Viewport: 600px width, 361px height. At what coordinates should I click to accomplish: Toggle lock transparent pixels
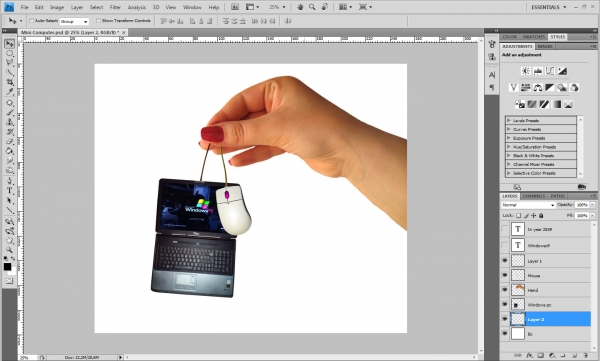click(518, 216)
